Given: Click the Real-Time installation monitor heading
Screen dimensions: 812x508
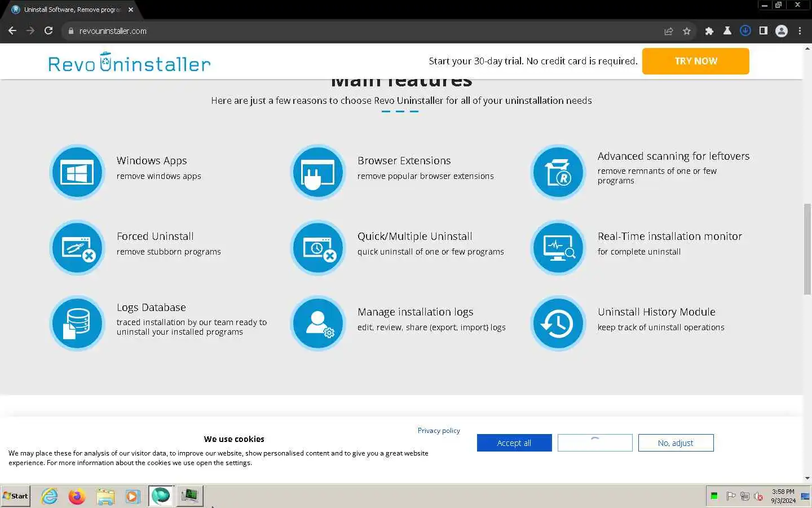Looking at the screenshot, I should tap(670, 237).
